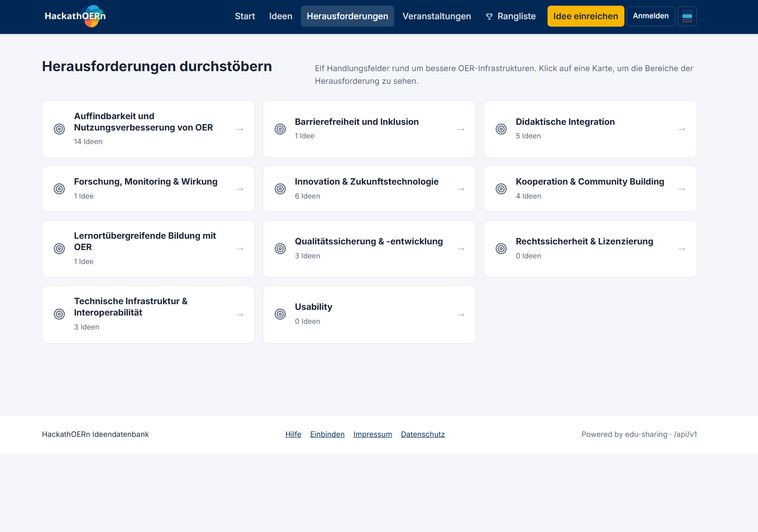The image size is (758, 532).
Task: Click Herausforderungen durchstöbern heading
Action: click(157, 66)
